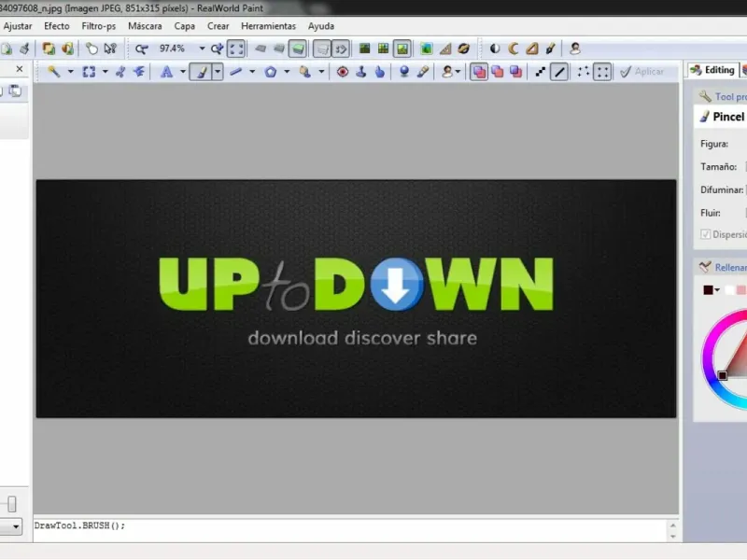Click the UptoDown image on canvas
This screenshot has height=560, width=747.
[356, 299]
